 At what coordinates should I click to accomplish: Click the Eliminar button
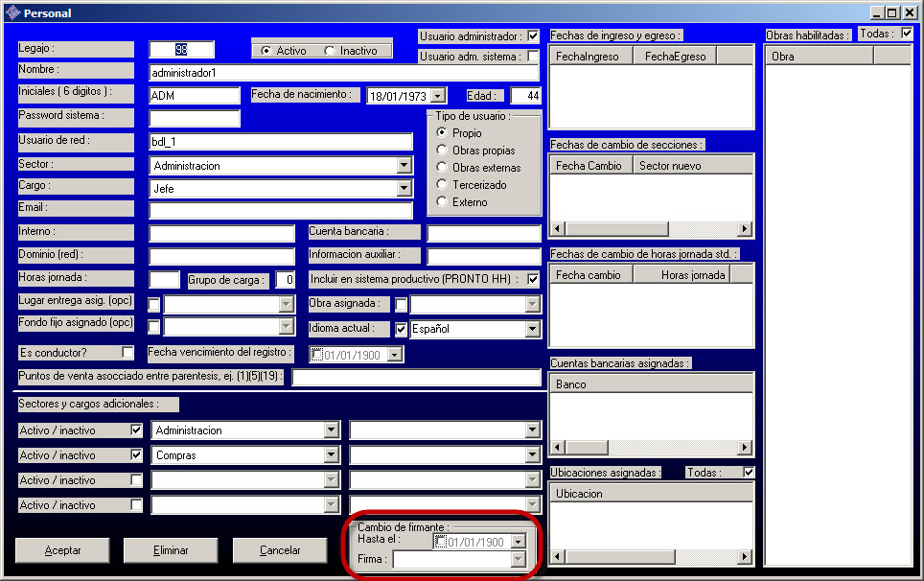coord(171,550)
